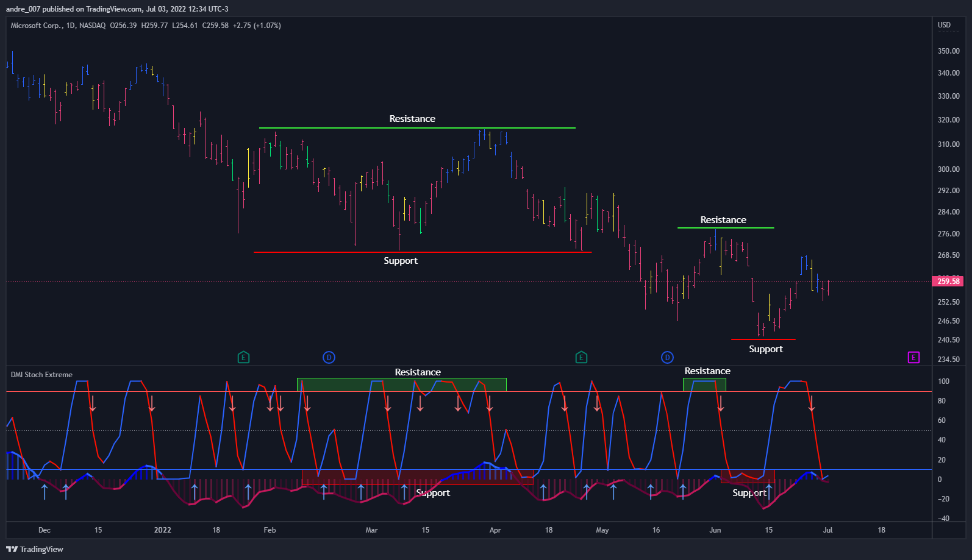Select the indicator Support label in the wide red box
Screen dimensions: 972x560
point(433,493)
